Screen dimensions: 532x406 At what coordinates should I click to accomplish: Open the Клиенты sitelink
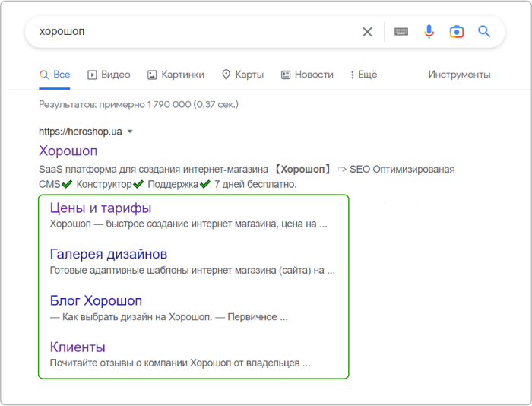[x=78, y=347]
